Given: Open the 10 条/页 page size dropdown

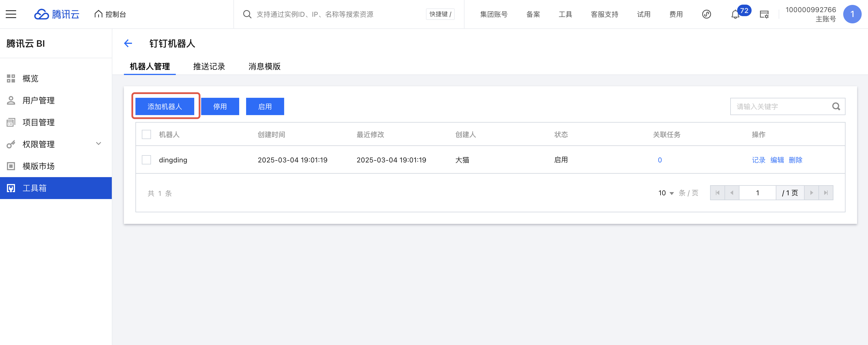Looking at the screenshot, I should [x=666, y=193].
